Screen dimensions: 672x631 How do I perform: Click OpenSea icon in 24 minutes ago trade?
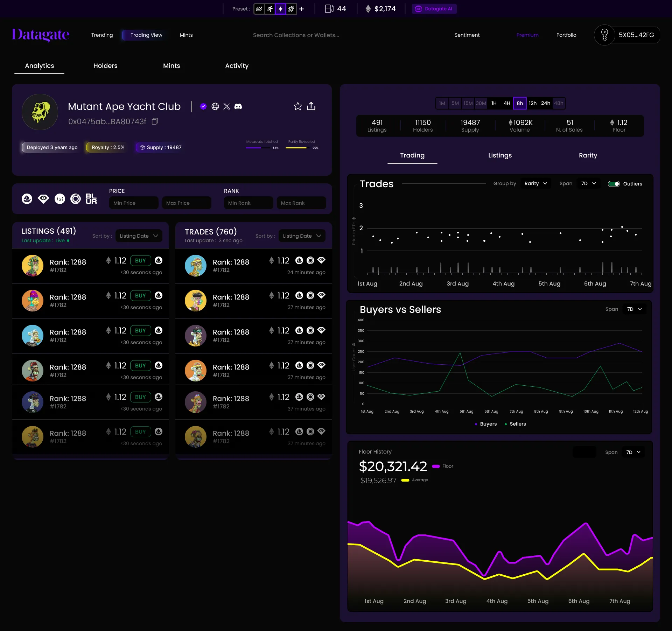click(x=299, y=260)
